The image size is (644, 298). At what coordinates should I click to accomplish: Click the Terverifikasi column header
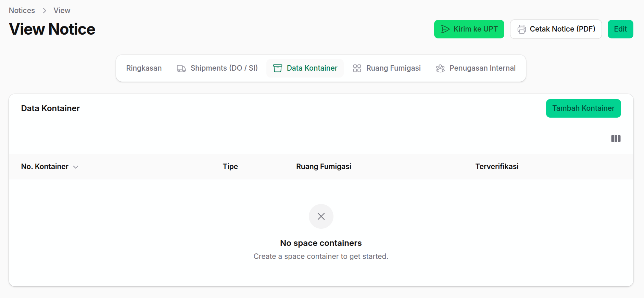[497, 167]
